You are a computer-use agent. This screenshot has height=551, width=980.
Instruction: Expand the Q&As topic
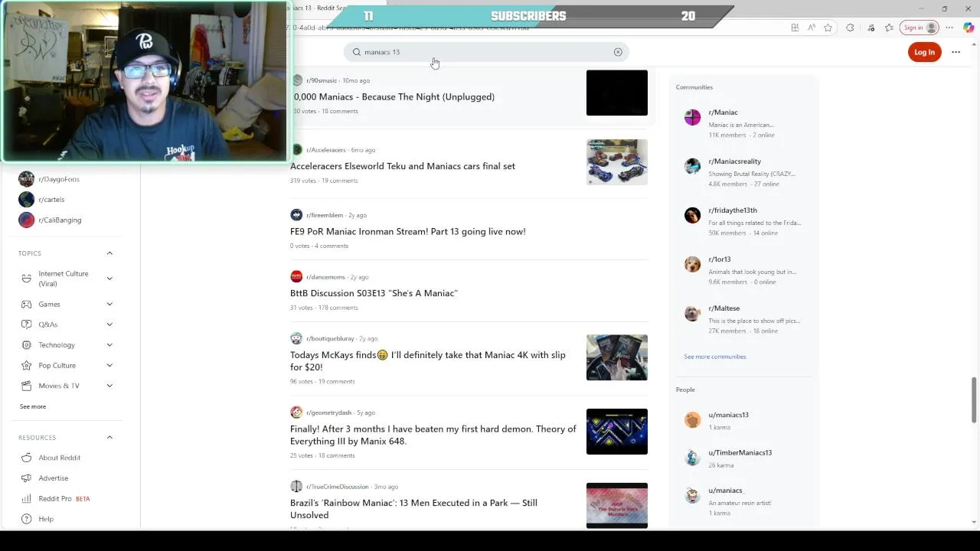(109, 324)
